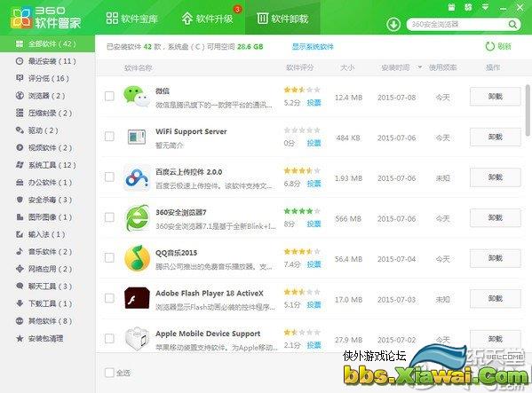The height and width of the screenshot is (393, 532).
Task: Click the 大小 column header
Action: pos(347,67)
